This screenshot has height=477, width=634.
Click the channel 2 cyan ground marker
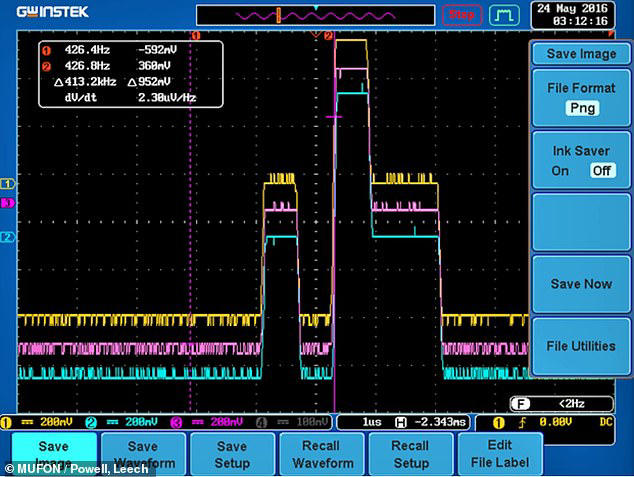click(x=7, y=237)
